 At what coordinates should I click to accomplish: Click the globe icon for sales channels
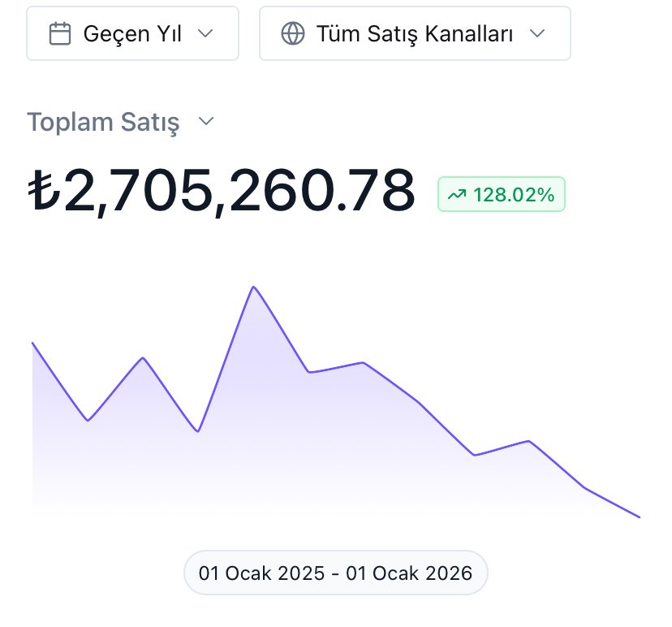click(292, 33)
